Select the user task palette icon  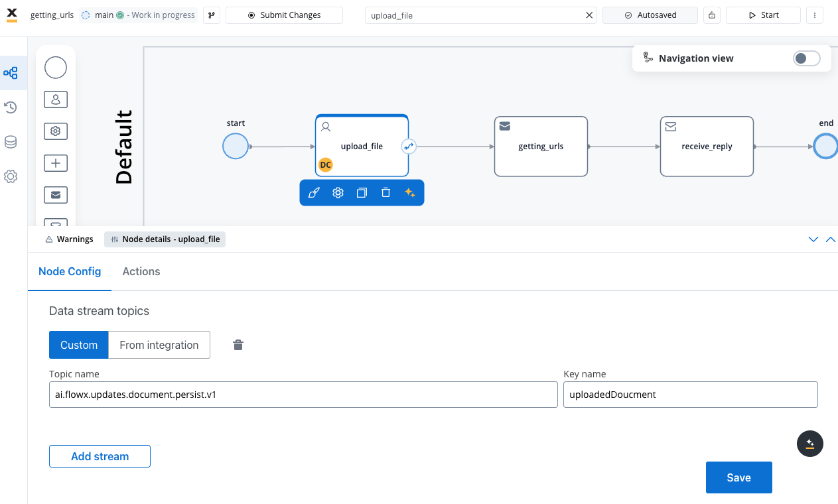pos(56,99)
